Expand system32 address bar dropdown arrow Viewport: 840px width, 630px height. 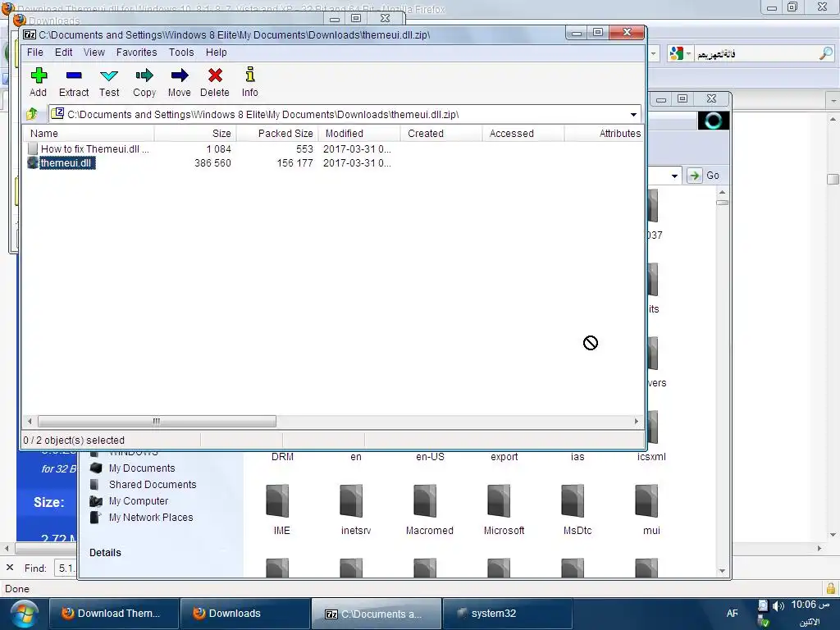pyautogui.click(x=674, y=176)
